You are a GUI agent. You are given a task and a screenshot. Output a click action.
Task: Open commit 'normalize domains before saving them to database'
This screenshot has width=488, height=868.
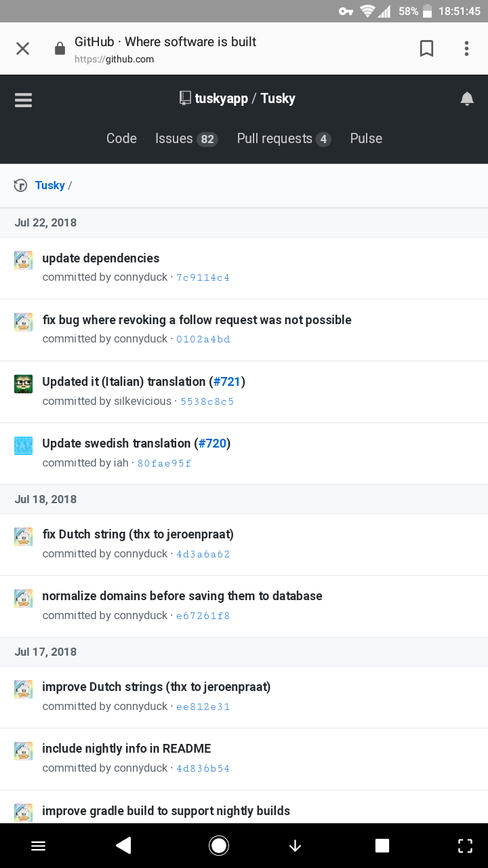click(182, 596)
